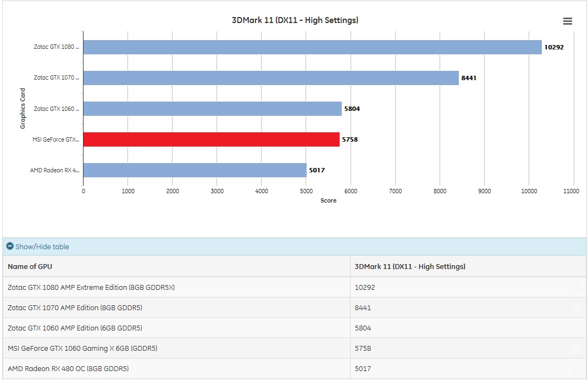Screen dimensions: 588x381
Task: Click the 6000 tick on Score axis
Action: click(x=351, y=191)
